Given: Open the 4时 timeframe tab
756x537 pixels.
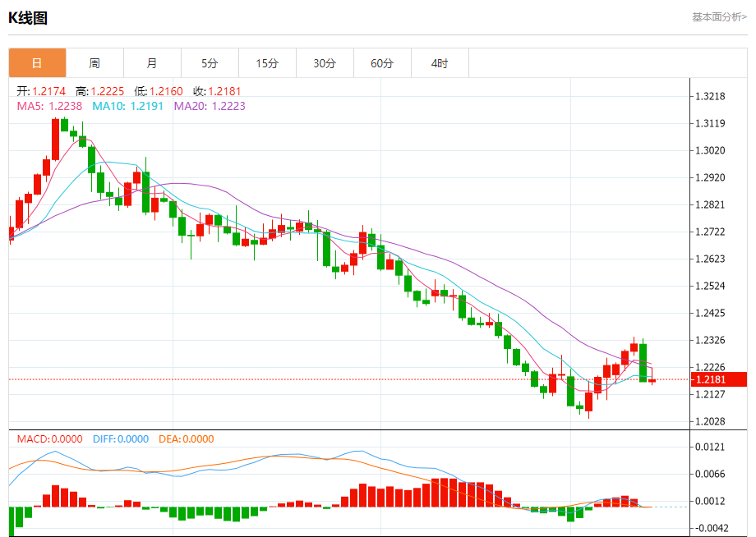Looking at the screenshot, I should 440,63.
